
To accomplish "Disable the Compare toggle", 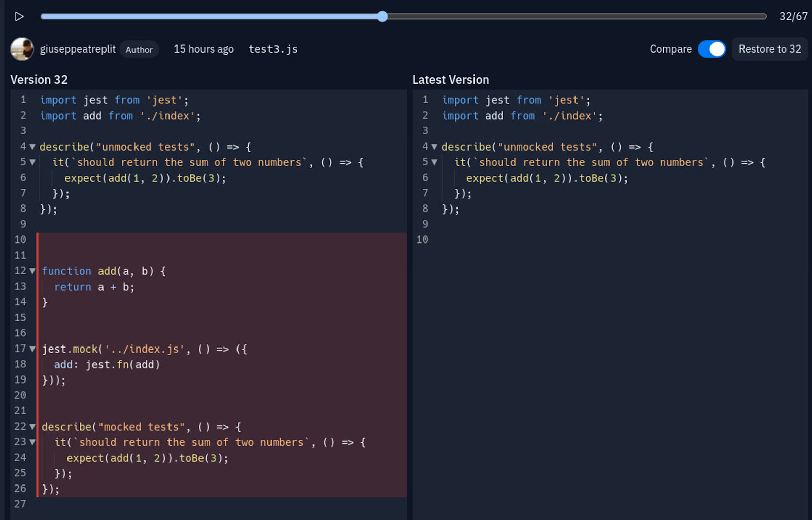I will point(712,49).
